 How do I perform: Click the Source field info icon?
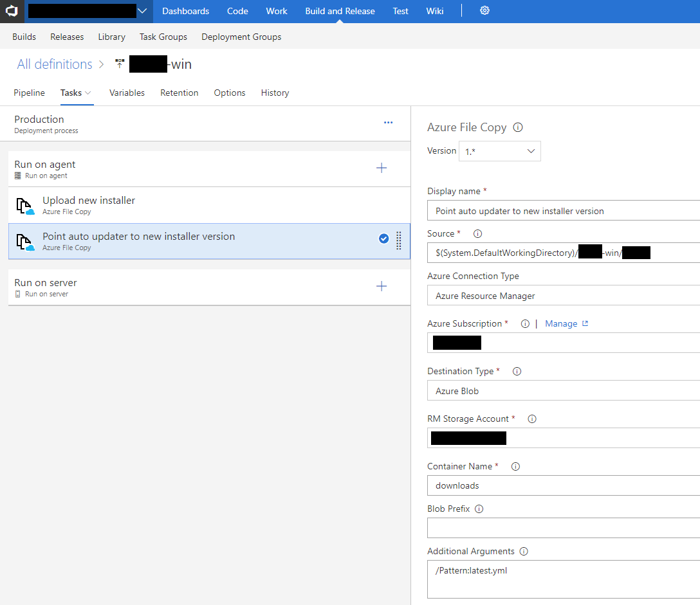point(477,234)
